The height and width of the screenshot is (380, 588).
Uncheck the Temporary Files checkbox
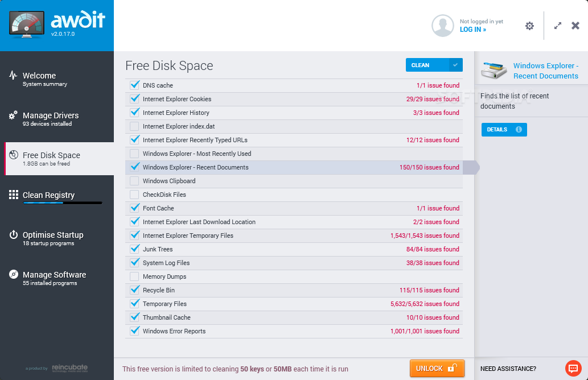[x=134, y=304]
